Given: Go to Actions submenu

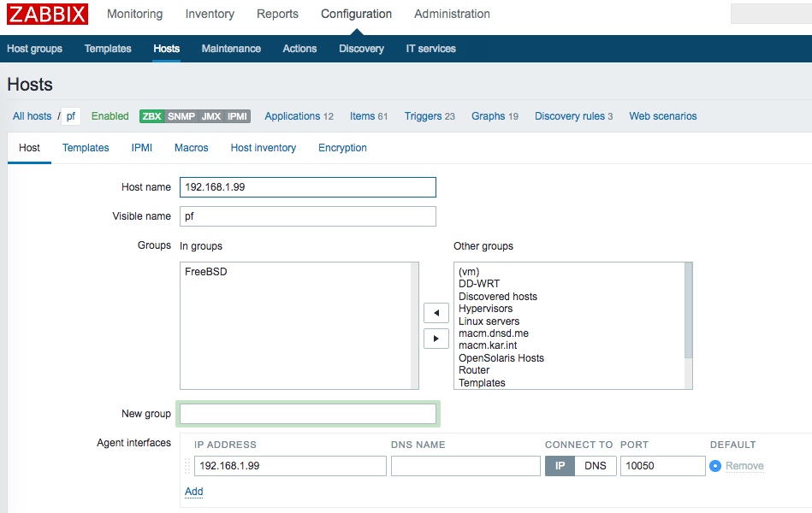Looking at the screenshot, I should coord(299,49).
